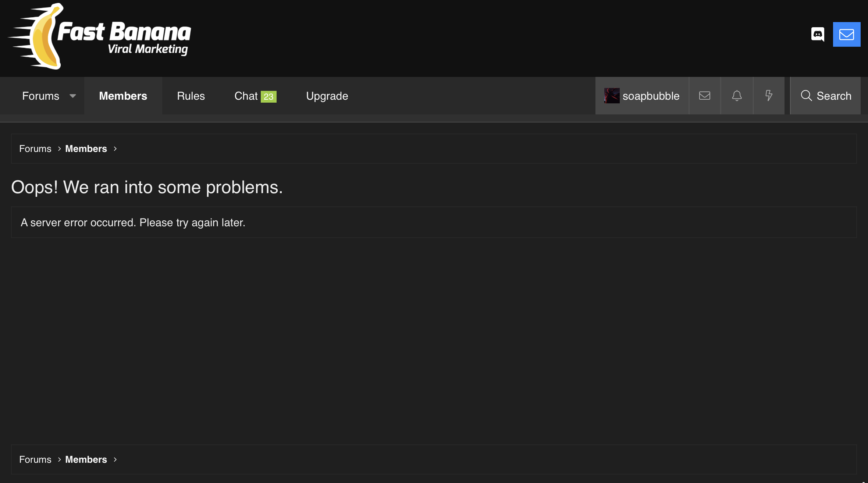This screenshot has height=483, width=868.
Task: Open the Rules navigation tab
Action: click(191, 96)
